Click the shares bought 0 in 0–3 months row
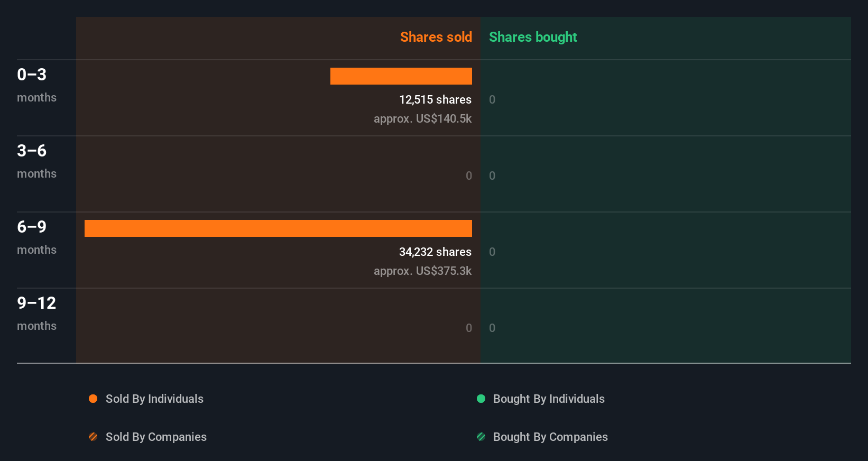The height and width of the screenshot is (461, 868). [x=492, y=100]
